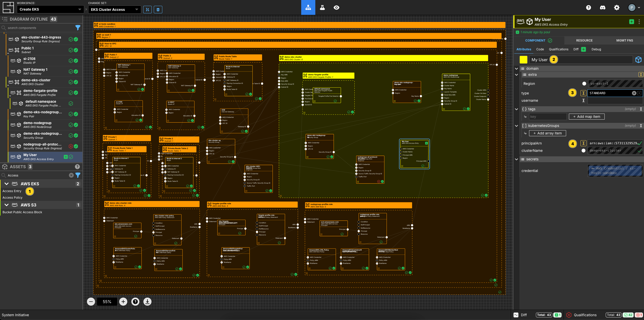The width and height of the screenshot is (644, 320).
Task: Switch to the RESOURCE tab
Action: (x=584, y=40)
